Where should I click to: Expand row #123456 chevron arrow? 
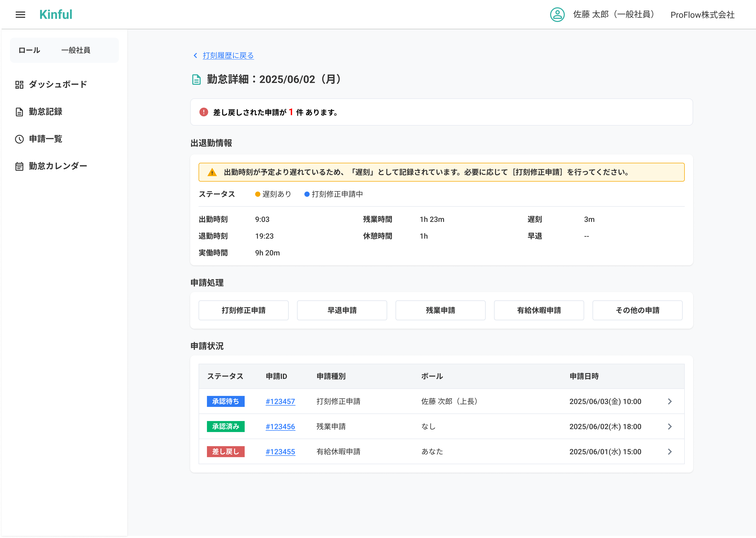[x=670, y=427]
